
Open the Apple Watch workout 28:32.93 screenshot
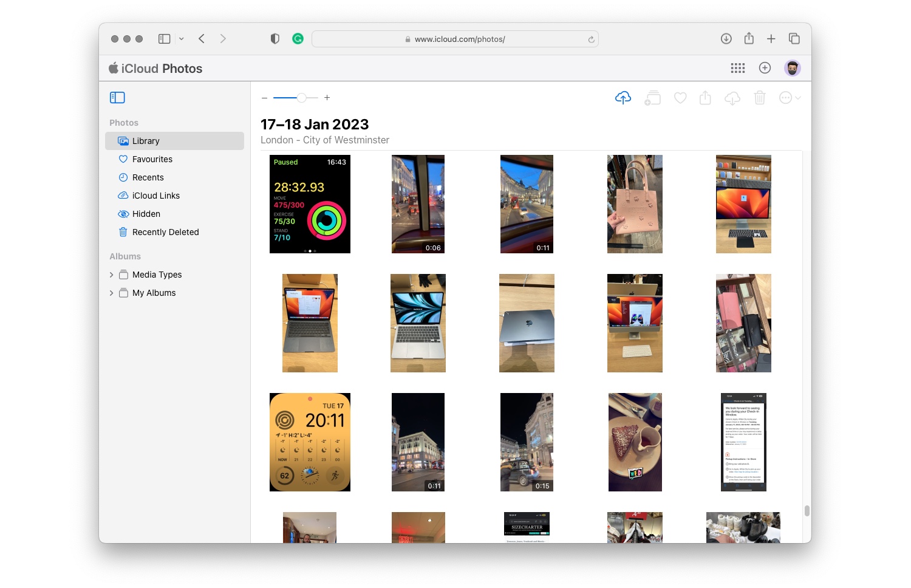point(310,204)
